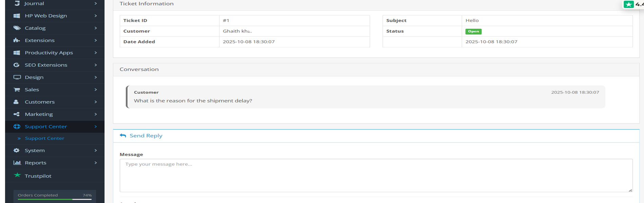This screenshot has height=203, width=644.
Task: Click the Extensions puzzle piece icon
Action: [17, 40]
